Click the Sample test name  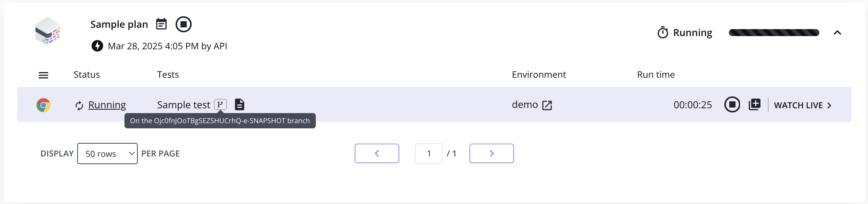(x=184, y=105)
